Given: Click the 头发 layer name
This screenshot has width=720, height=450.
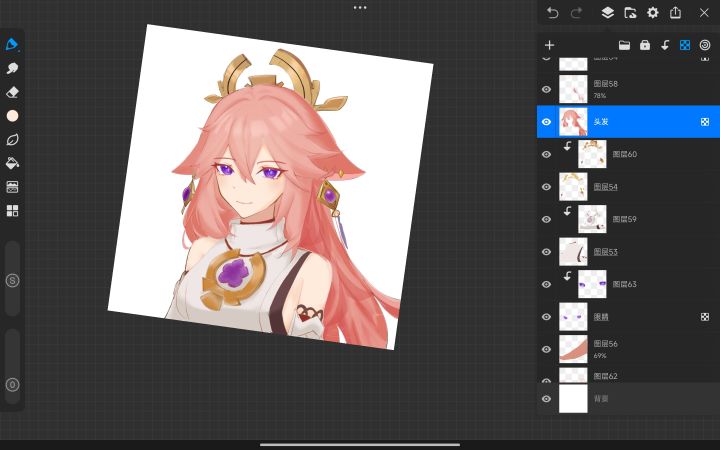Looking at the screenshot, I should tap(601, 122).
